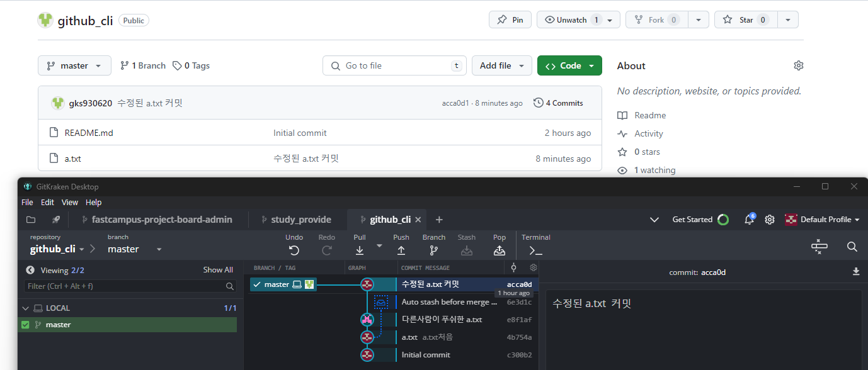The height and width of the screenshot is (370, 868).
Task: Open the Fork options dropdown arrow
Action: [x=699, y=20]
